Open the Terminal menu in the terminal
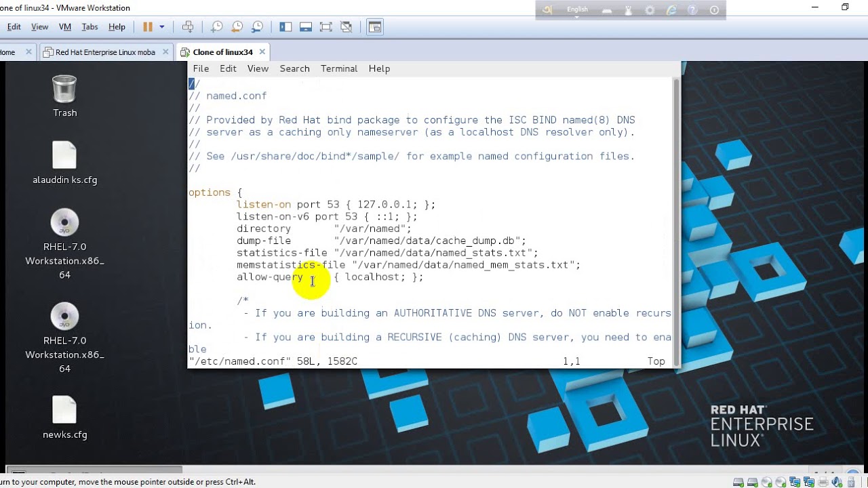 coord(339,68)
